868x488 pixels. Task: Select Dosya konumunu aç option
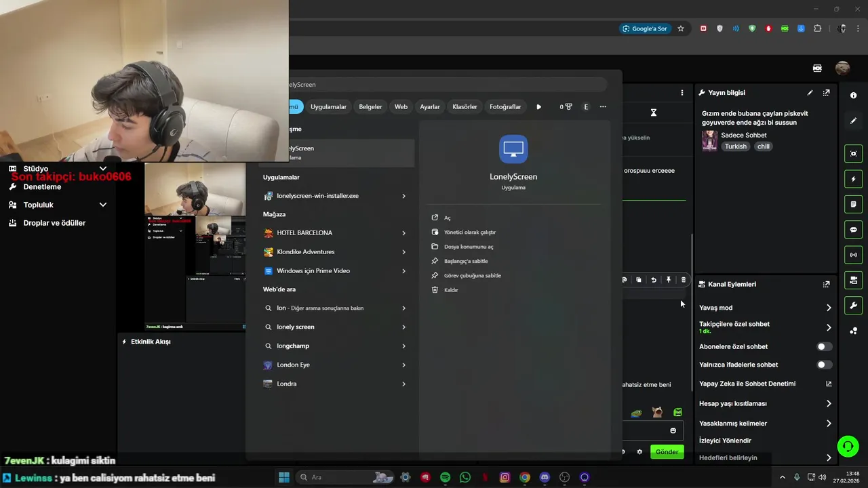[468, 247]
